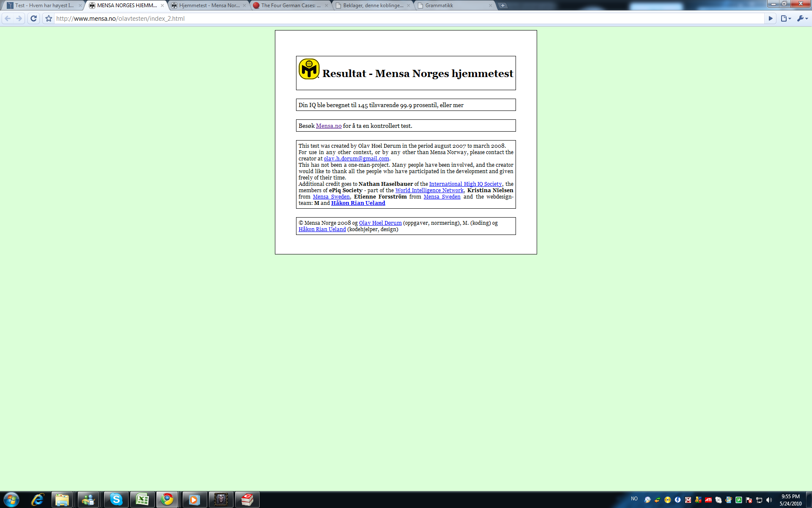Go forward to the next page

[19, 19]
